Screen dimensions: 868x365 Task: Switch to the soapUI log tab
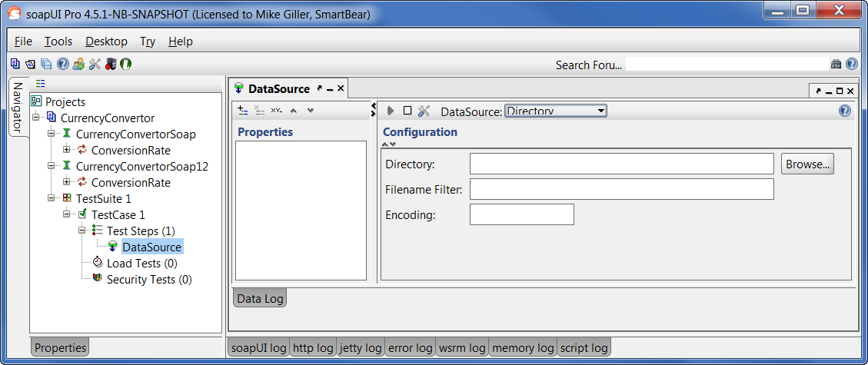pos(259,348)
